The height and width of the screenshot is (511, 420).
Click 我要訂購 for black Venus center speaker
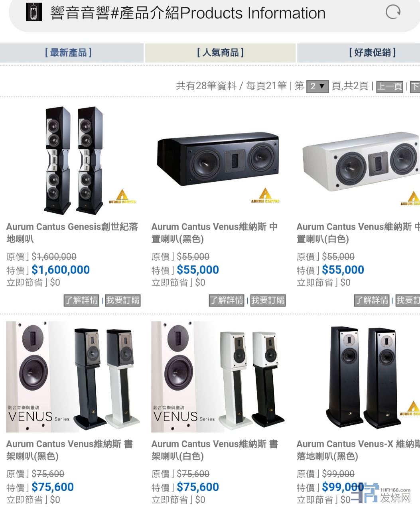pyautogui.click(x=268, y=300)
